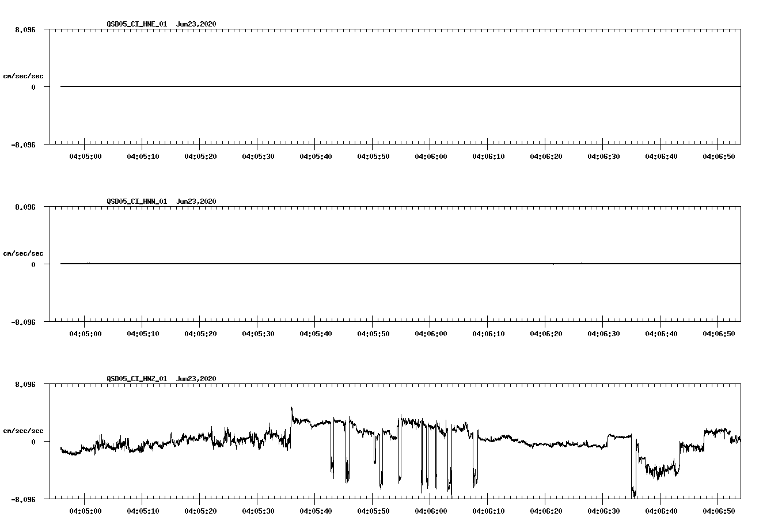Click the flat HNE trace line
Image resolution: width=782 pixels, height=532 pixels.
(401, 86)
